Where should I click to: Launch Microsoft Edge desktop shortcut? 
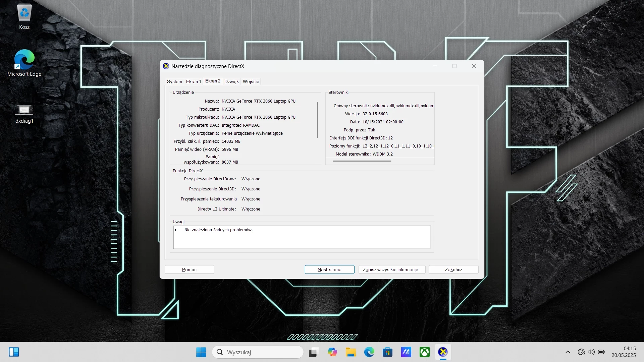[x=24, y=63]
